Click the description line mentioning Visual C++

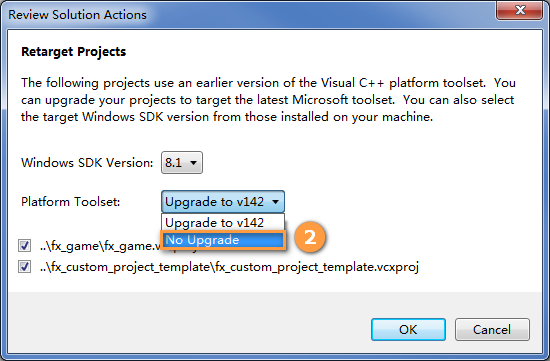(268, 83)
